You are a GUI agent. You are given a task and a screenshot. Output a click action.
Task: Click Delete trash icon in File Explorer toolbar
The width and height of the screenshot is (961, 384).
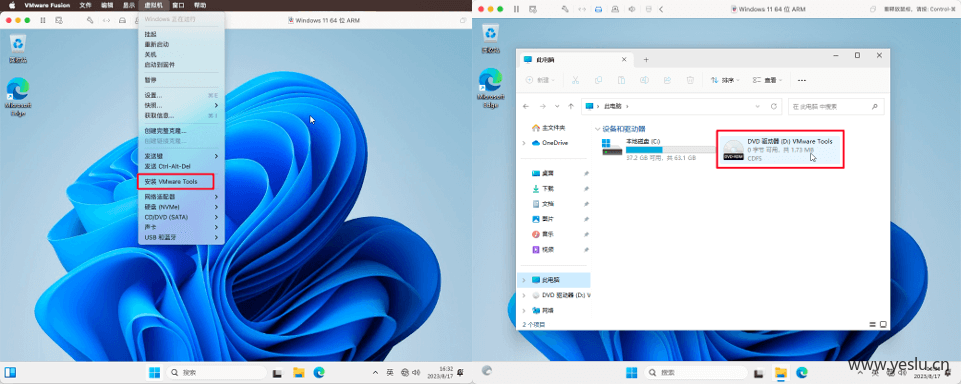[x=690, y=80]
